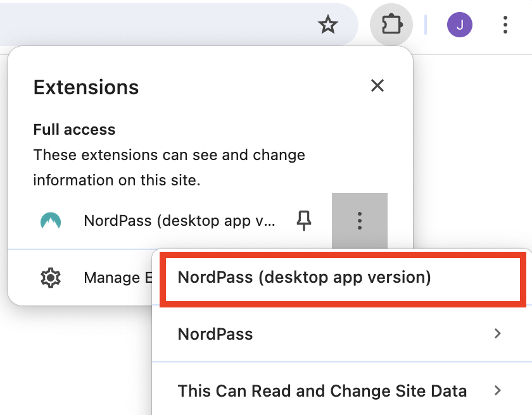The height and width of the screenshot is (415, 532).
Task: Pin the NordPass extension to toolbar
Action: click(305, 221)
